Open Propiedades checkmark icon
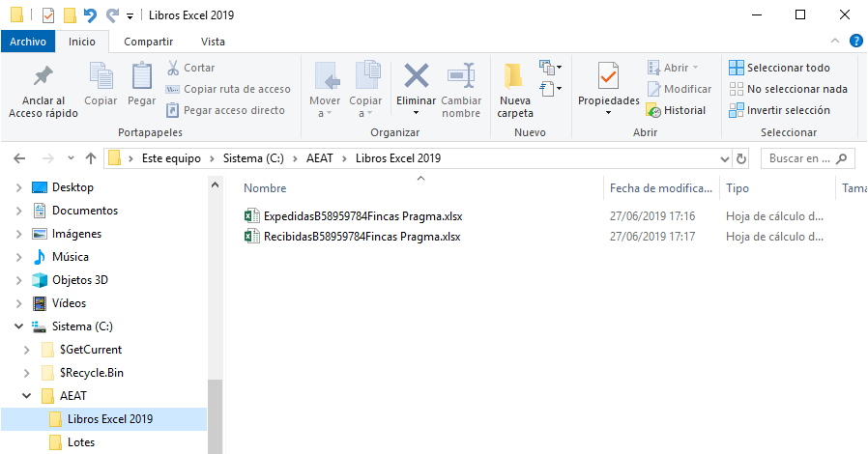The image size is (868, 454). [608, 76]
